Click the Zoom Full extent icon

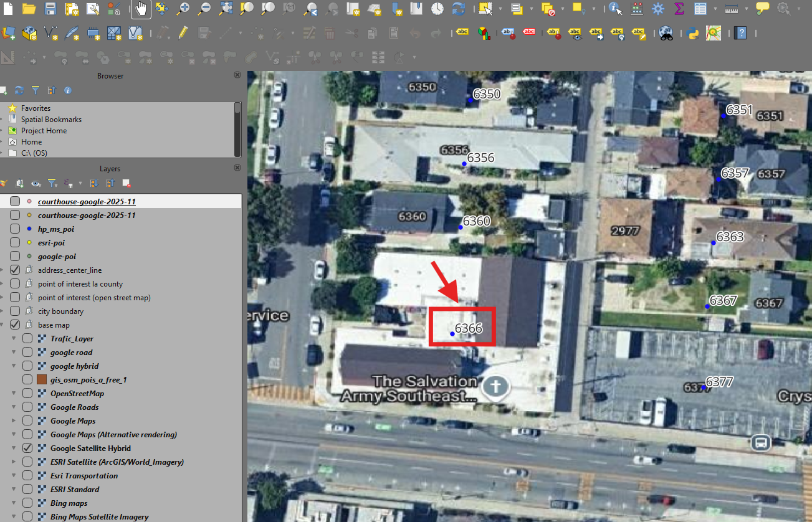[226, 9]
